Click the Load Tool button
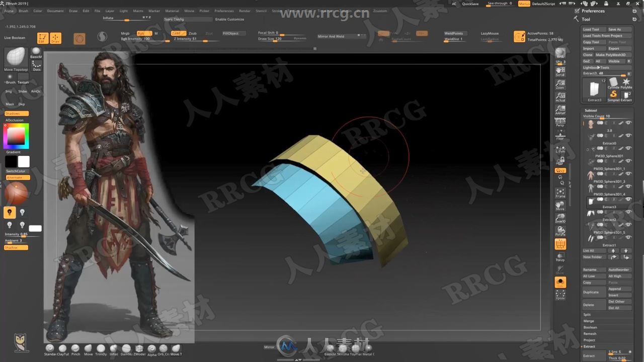The width and height of the screenshot is (644, 362). 594,30
